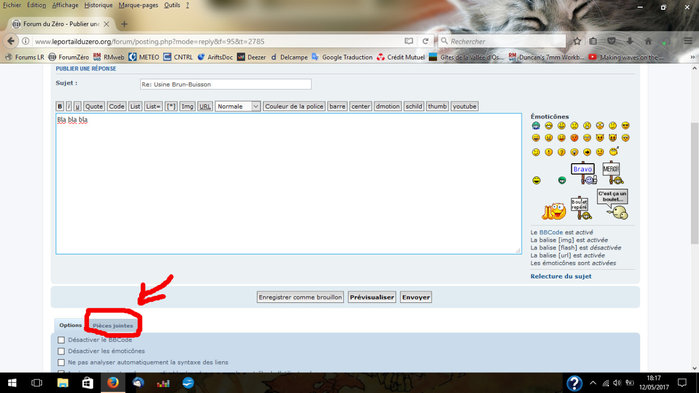Viewport: 699px width, 393px height.
Task: Insert the Bravo sign emoticon
Action: [584, 174]
